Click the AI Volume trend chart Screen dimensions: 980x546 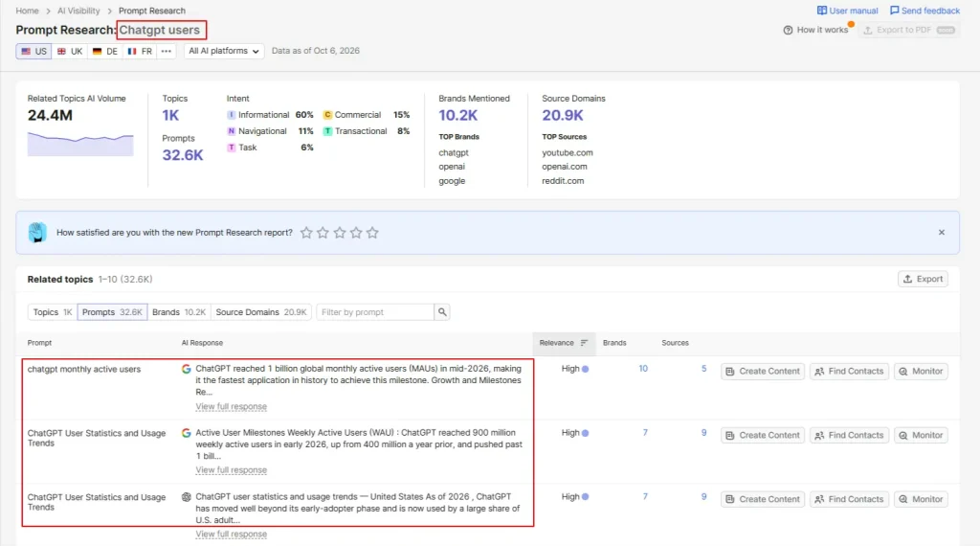pyautogui.click(x=80, y=144)
